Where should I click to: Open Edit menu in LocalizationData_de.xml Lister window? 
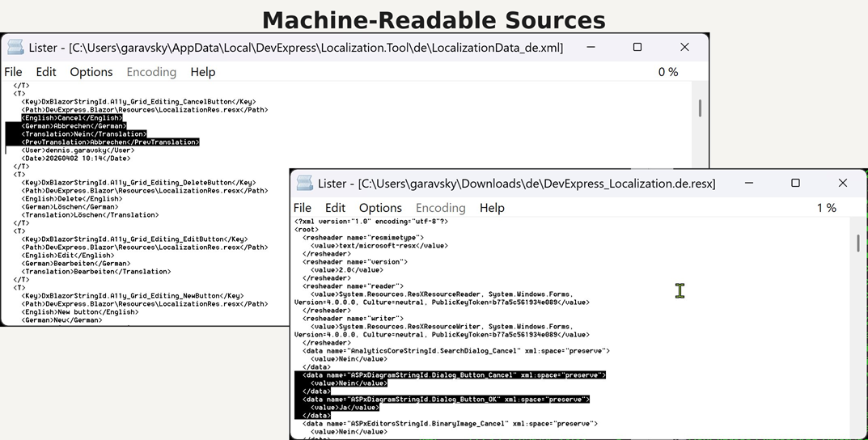(46, 72)
